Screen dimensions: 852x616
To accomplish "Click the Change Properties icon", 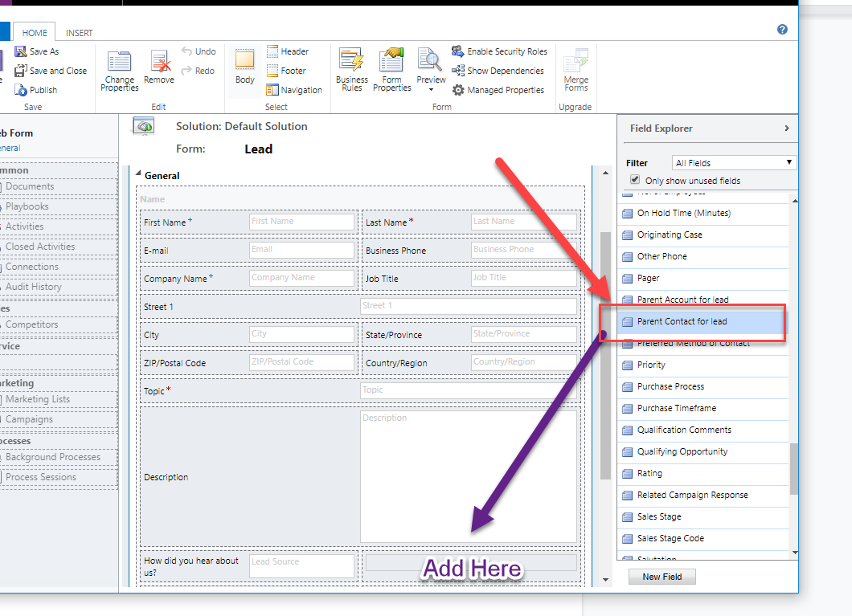I will pyautogui.click(x=119, y=63).
